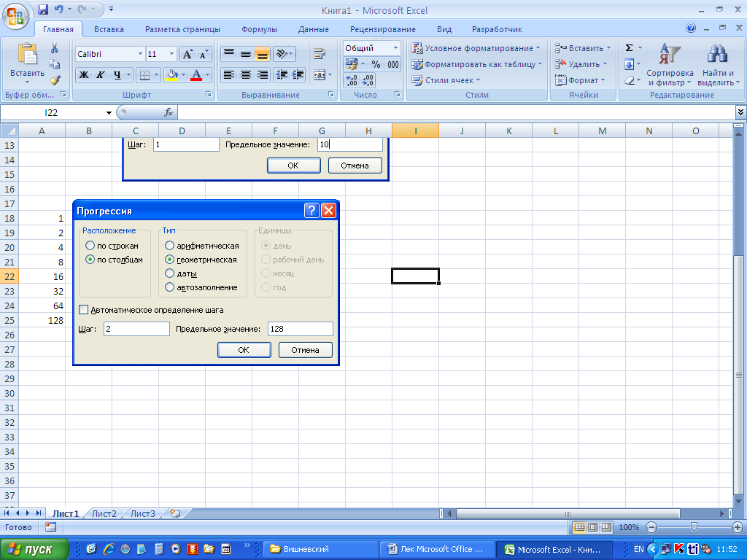Align text to the right
Screen dimensions: 747x560
pyautogui.click(x=263, y=75)
